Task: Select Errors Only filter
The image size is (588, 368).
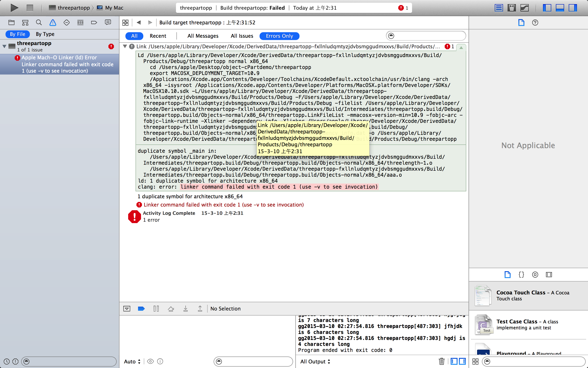Action: [280, 36]
